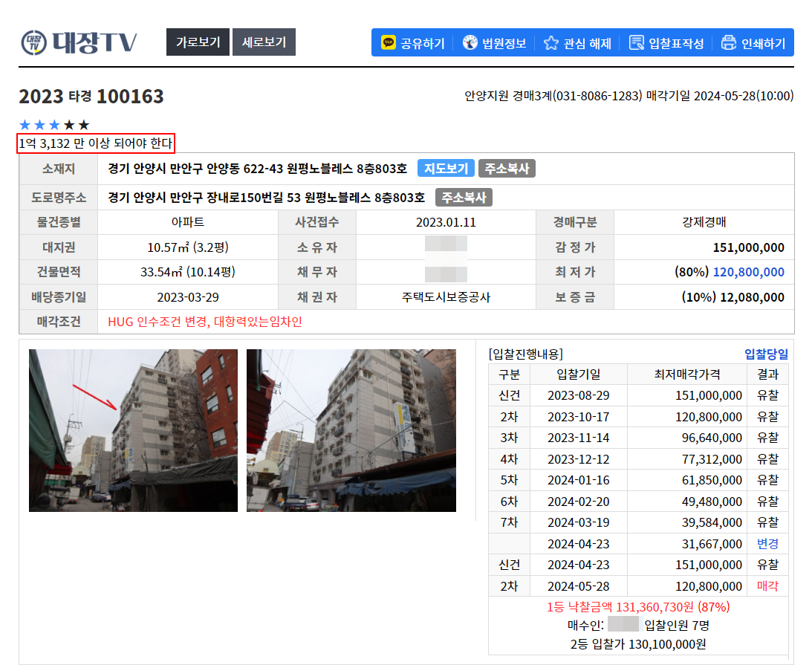Open 입찰표작성 bid form
This screenshot has width=812, height=665.
tap(666, 43)
